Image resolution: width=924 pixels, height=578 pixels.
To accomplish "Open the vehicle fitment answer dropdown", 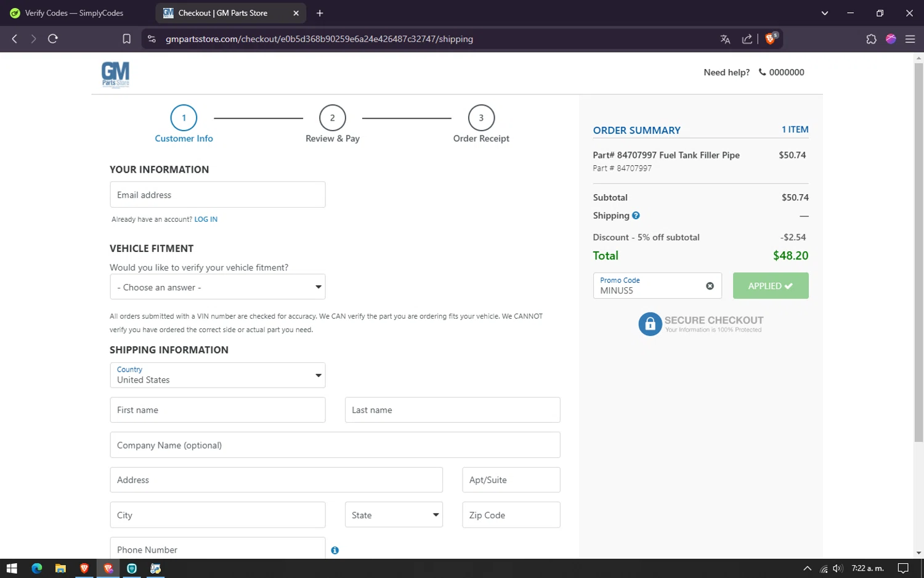I will coord(217,287).
